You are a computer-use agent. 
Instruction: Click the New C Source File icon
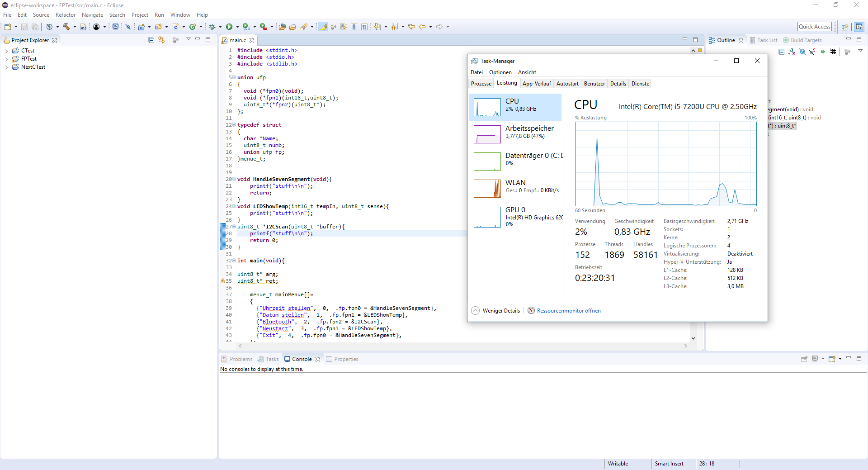coord(175,27)
